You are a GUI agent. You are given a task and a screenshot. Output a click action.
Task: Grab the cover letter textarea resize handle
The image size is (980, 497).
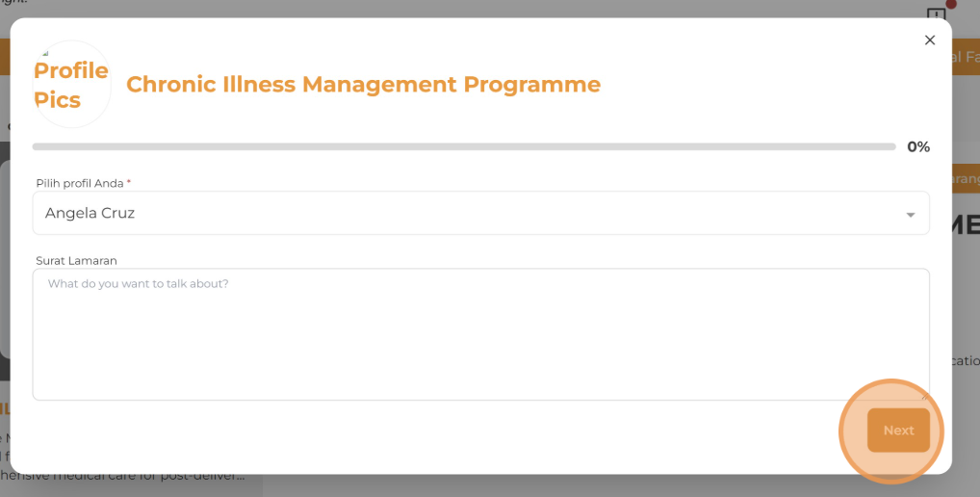pos(924,395)
